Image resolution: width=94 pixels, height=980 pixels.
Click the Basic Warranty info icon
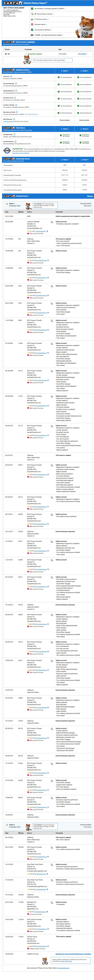(14, 119)
